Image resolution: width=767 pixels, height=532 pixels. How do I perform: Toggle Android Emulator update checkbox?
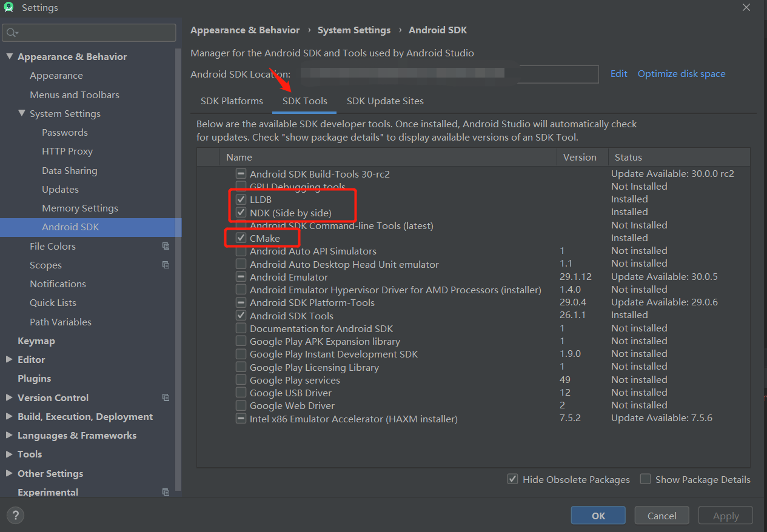coord(241,277)
